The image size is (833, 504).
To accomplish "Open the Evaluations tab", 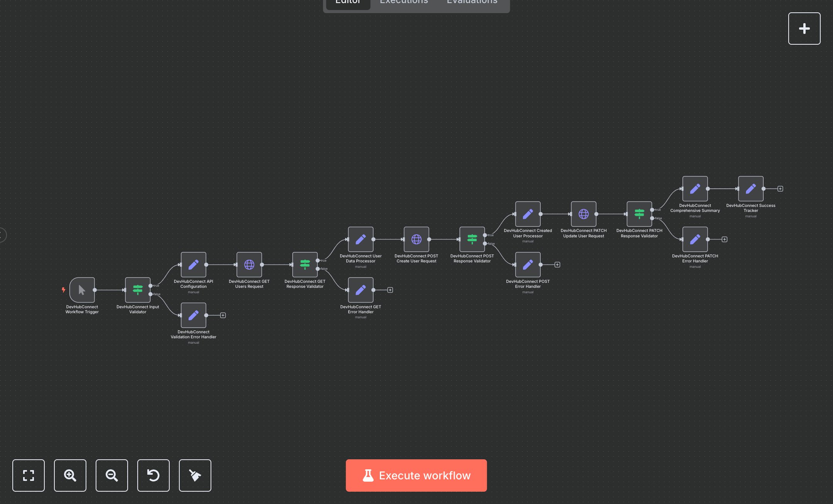I will tap(471, 3).
